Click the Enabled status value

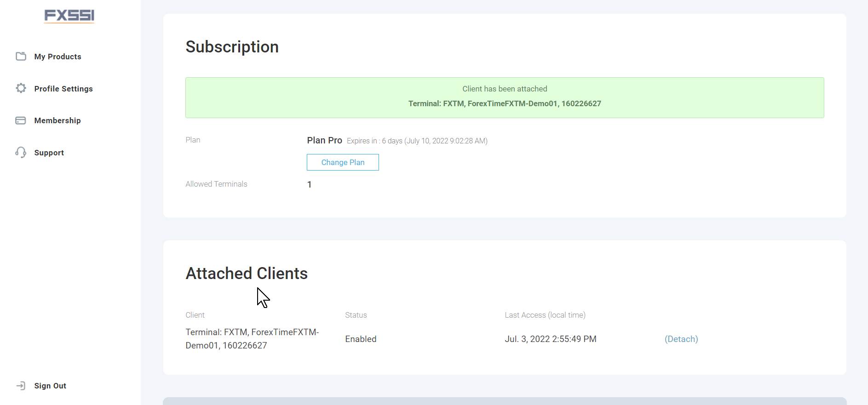[361, 339]
